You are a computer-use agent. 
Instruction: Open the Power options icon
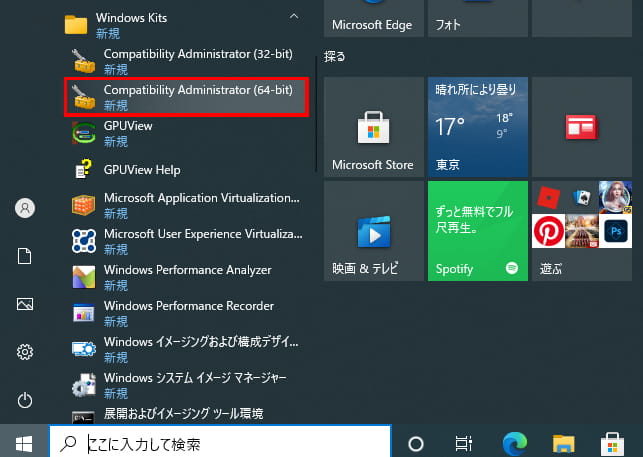pyautogui.click(x=25, y=400)
